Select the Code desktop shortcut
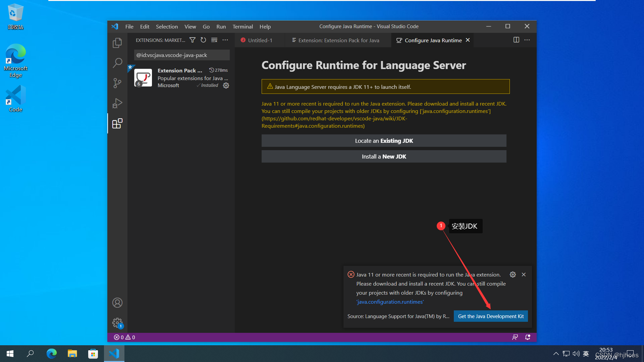 pos(15,99)
